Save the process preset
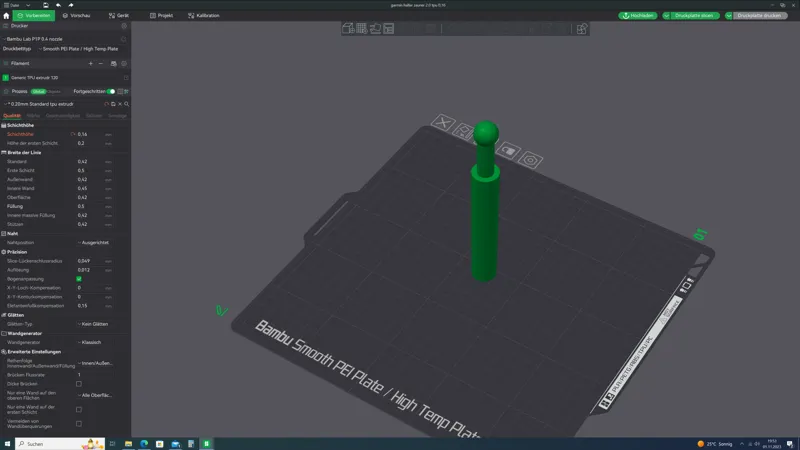 pos(113,104)
